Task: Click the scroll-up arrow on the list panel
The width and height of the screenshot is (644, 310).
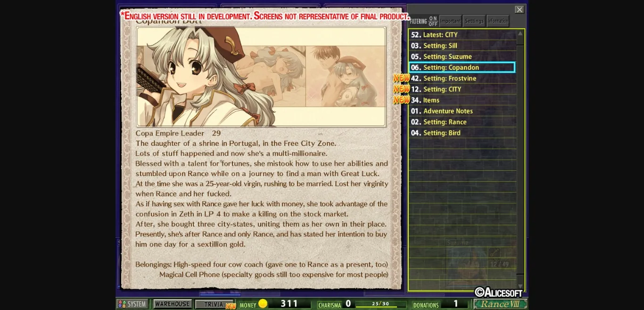Action: click(520, 33)
